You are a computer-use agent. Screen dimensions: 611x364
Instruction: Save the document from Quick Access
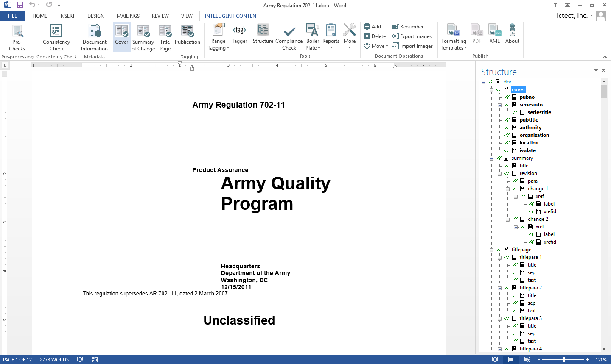[x=20, y=5]
